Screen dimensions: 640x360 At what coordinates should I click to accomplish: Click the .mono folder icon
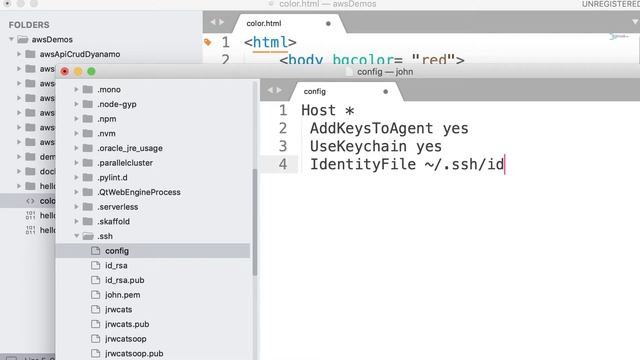point(88,89)
